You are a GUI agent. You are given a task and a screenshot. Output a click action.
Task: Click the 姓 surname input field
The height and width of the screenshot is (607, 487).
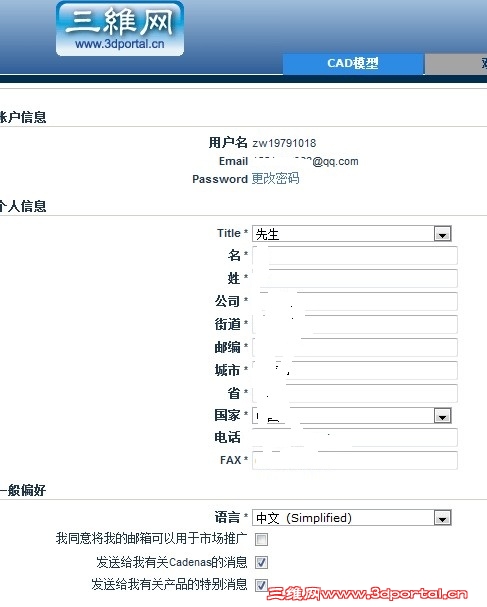pyautogui.click(x=355, y=278)
